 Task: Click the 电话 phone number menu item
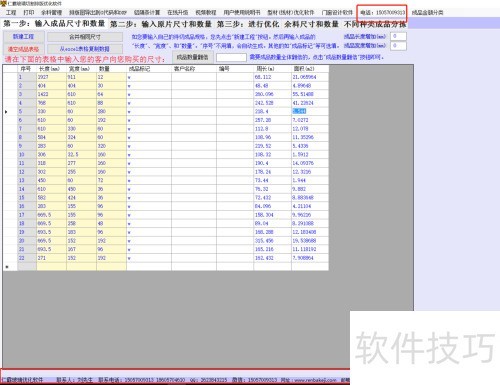click(383, 12)
